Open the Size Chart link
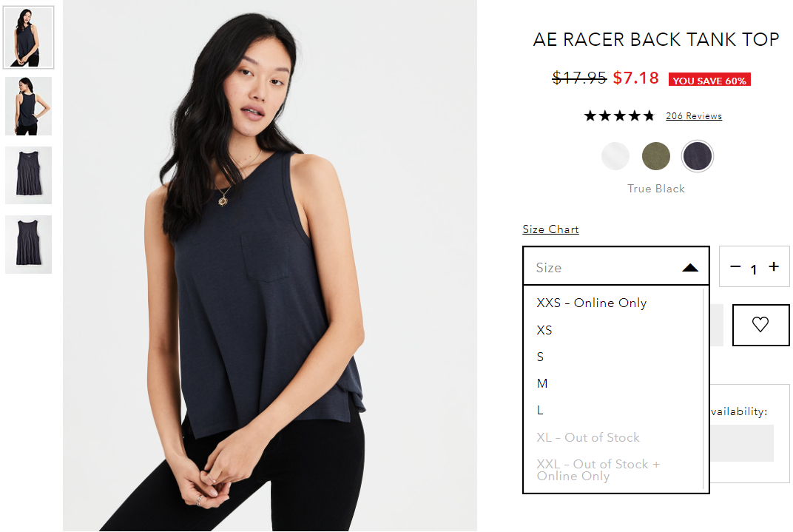Screen dimensions: 793x532 [550, 229]
